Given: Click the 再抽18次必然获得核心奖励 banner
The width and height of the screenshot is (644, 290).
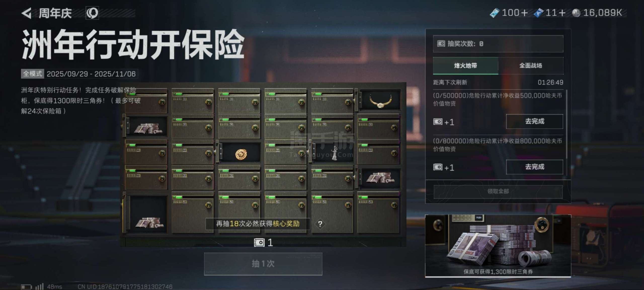Looking at the screenshot, I should 258,224.
